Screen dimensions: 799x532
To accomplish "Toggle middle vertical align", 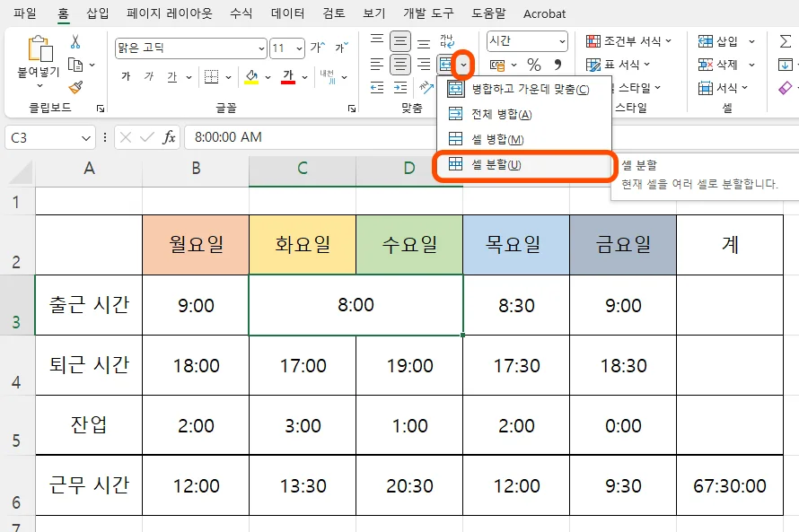I will (x=400, y=40).
